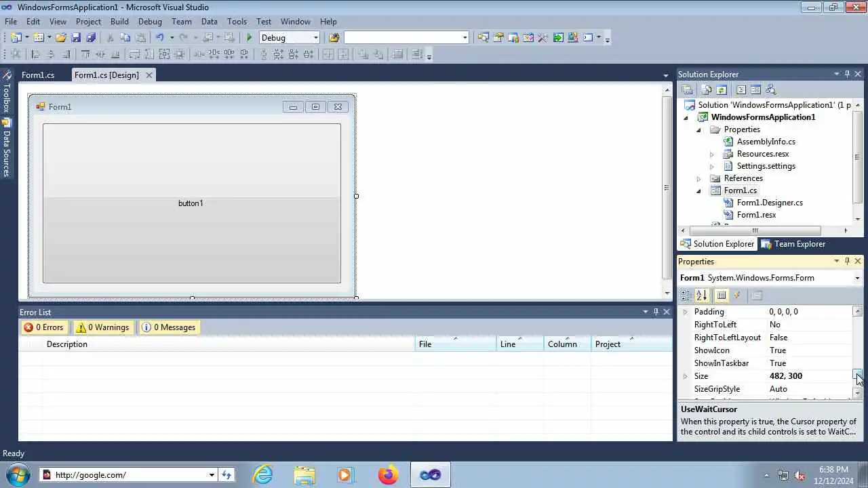Viewport: 868px width, 488px height.
Task: Select Form1.Designer.cs in Solution Explorer
Action: (770, 203)
